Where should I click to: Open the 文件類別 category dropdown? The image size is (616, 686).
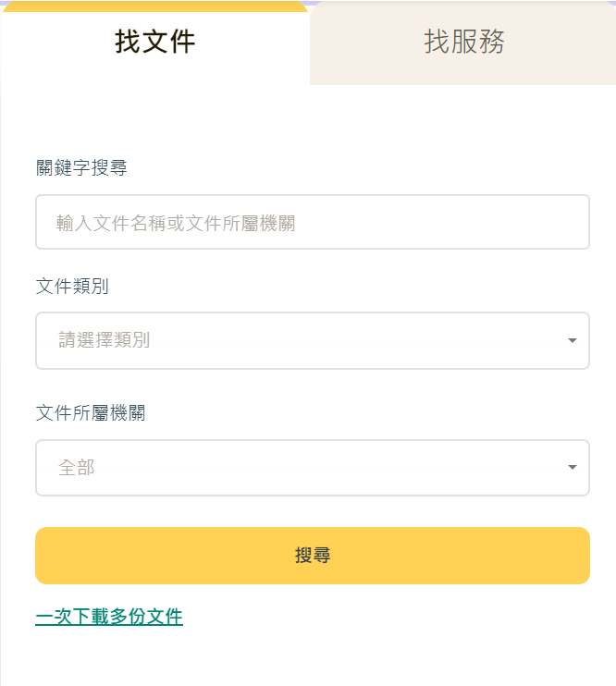312,340
